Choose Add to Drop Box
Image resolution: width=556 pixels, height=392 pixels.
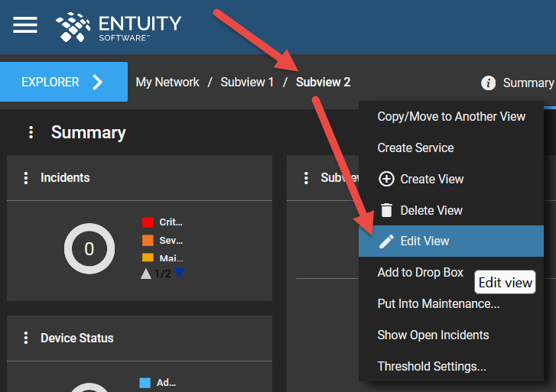[420, 273]
